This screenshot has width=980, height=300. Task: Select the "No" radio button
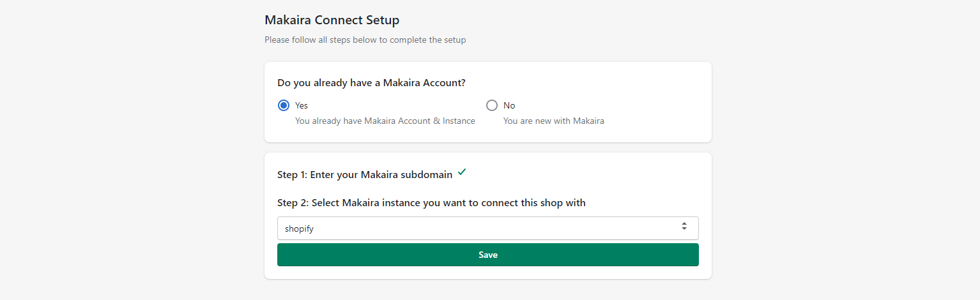point(492,105)
